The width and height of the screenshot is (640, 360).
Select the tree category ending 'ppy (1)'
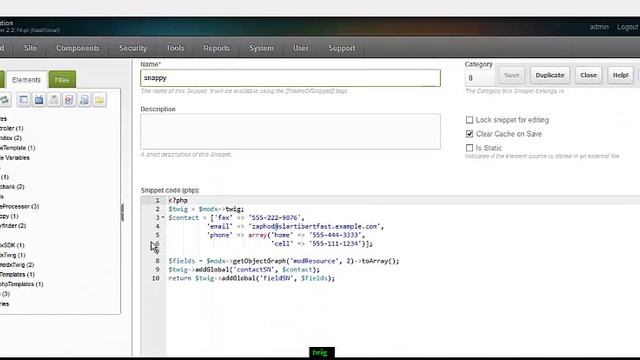(9, 216)
